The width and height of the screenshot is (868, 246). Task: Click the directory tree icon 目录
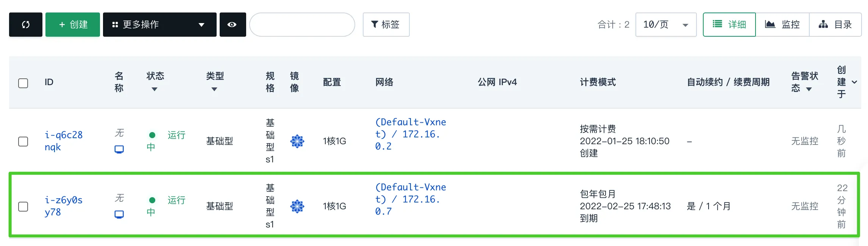coord(823,25)
